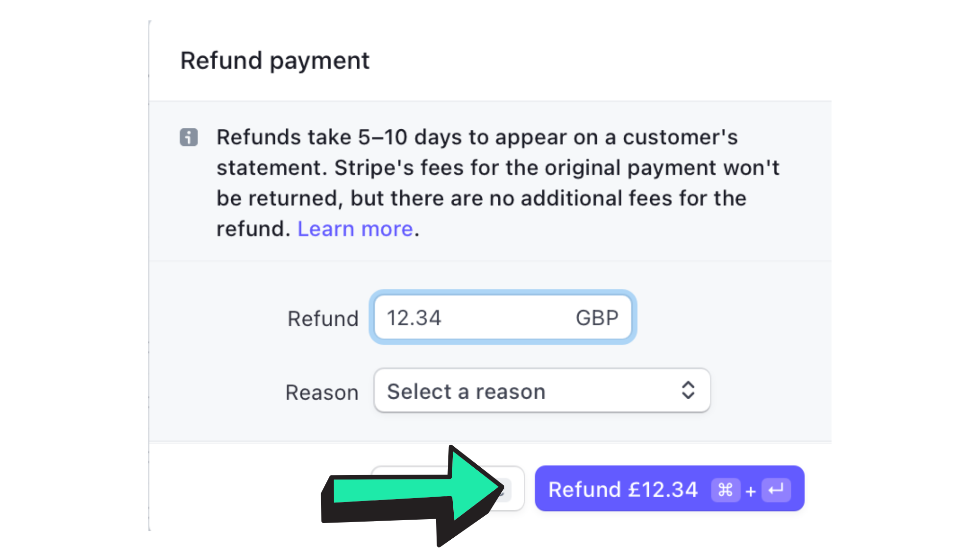Click the 'Refund' amount field label
This screenshot has height=551, width=980.
(x=323, y=319)
